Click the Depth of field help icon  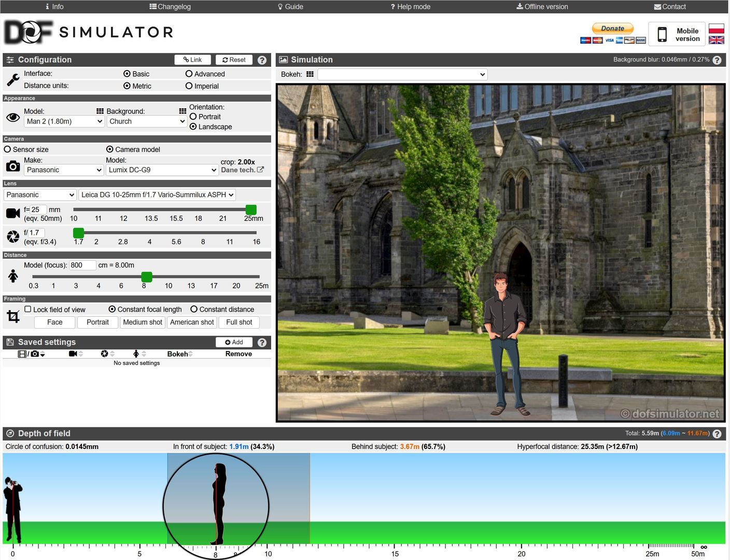coord(717,434)
